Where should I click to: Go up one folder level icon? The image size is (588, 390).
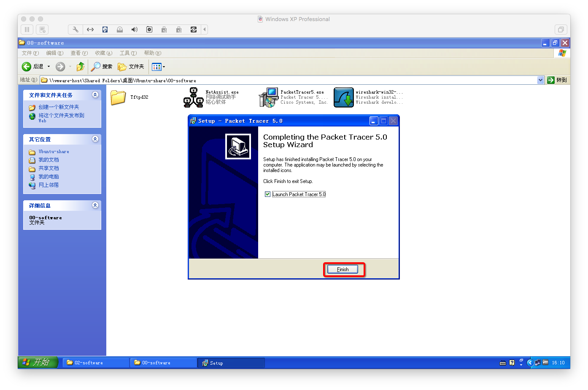point(80,67)
